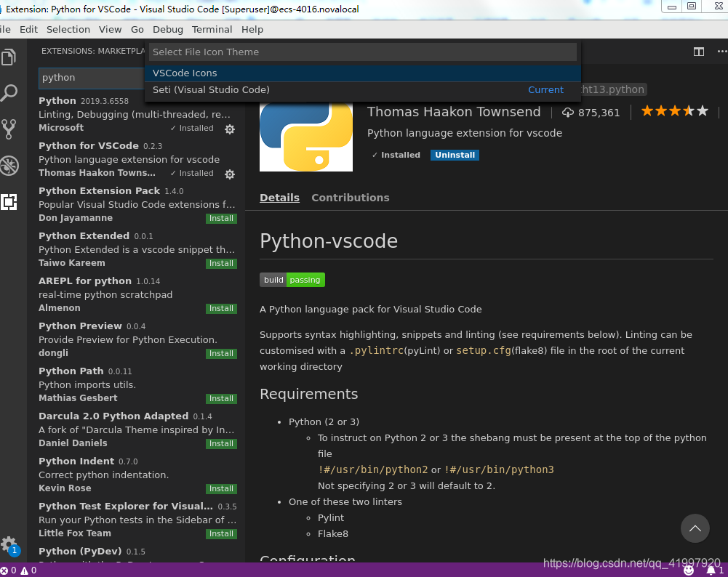Open the feedback smiley in status bar
The width and height of the screenshot is (728, 577).
pyautogui.click(x=689, y=570)
